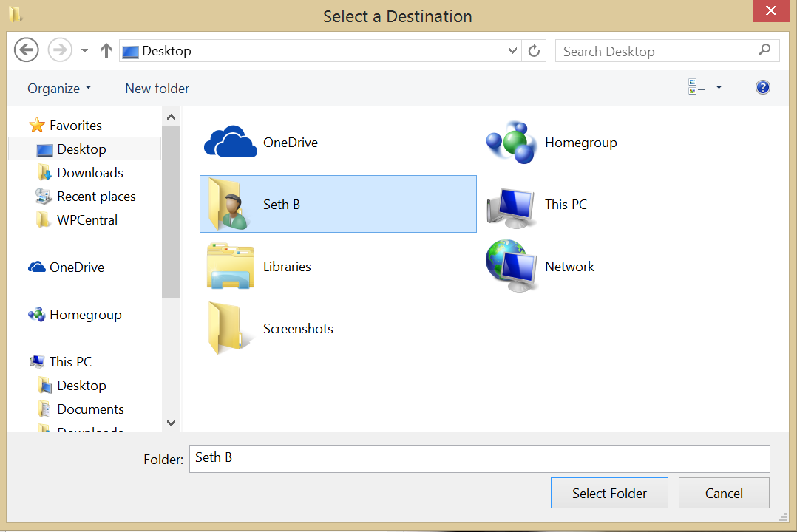
Task: Open the address bar dropdown arrow
Action: click(512, 50)
